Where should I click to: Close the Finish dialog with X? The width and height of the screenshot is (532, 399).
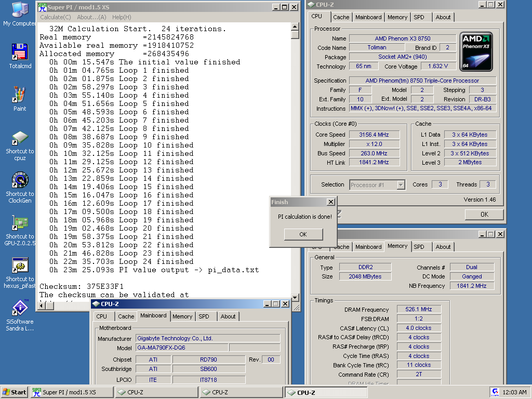(331, 202)
